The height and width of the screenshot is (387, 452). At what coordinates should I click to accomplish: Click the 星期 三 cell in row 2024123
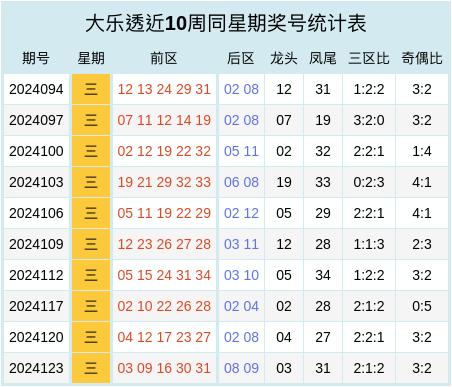(x=91, y=368)
